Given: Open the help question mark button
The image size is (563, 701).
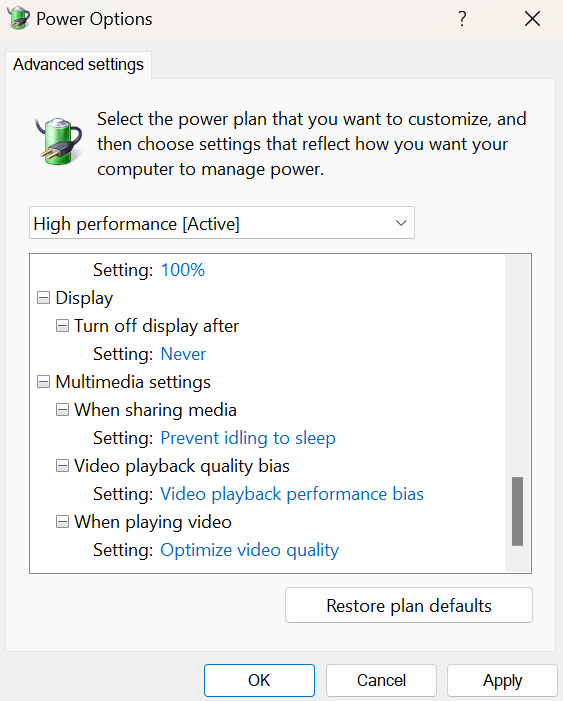Looking at the screenshot, I should pos(462,19).
